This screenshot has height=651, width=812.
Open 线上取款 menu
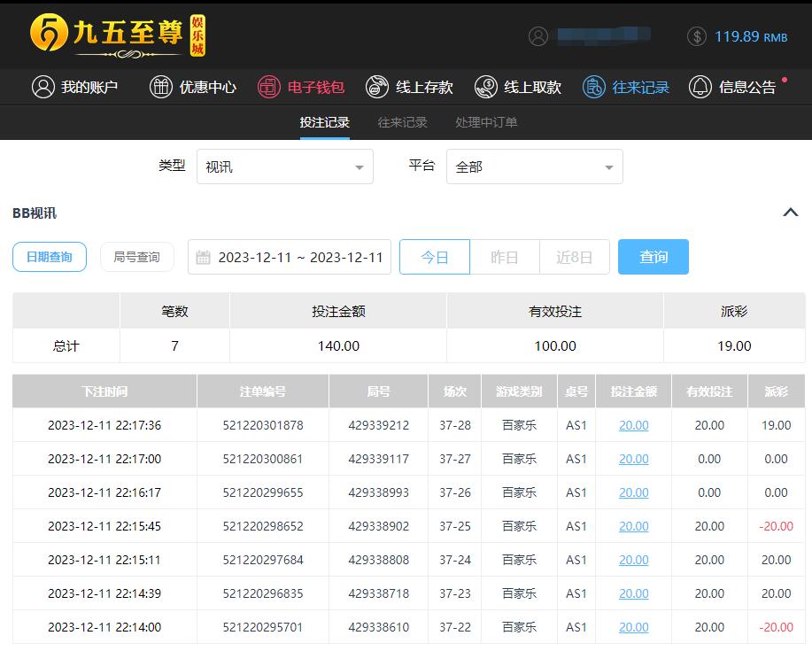point(518,87)
